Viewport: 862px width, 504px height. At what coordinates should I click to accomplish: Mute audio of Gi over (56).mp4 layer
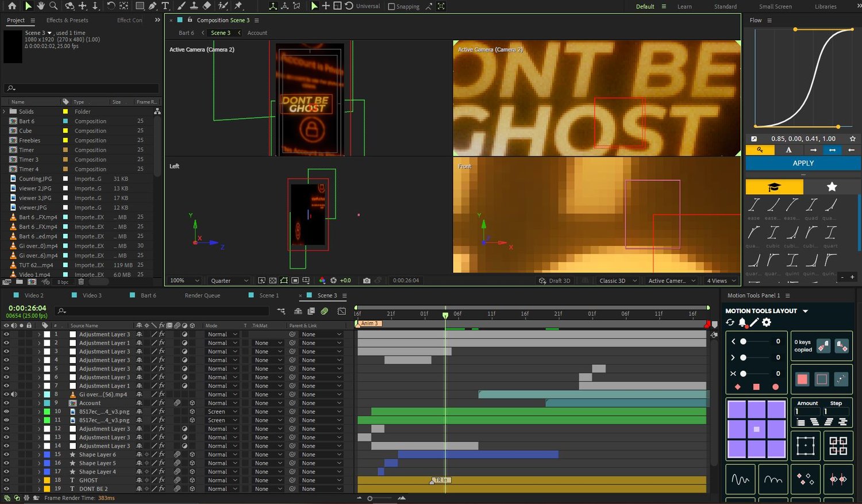pyautogui.click(x=14, y=394)
